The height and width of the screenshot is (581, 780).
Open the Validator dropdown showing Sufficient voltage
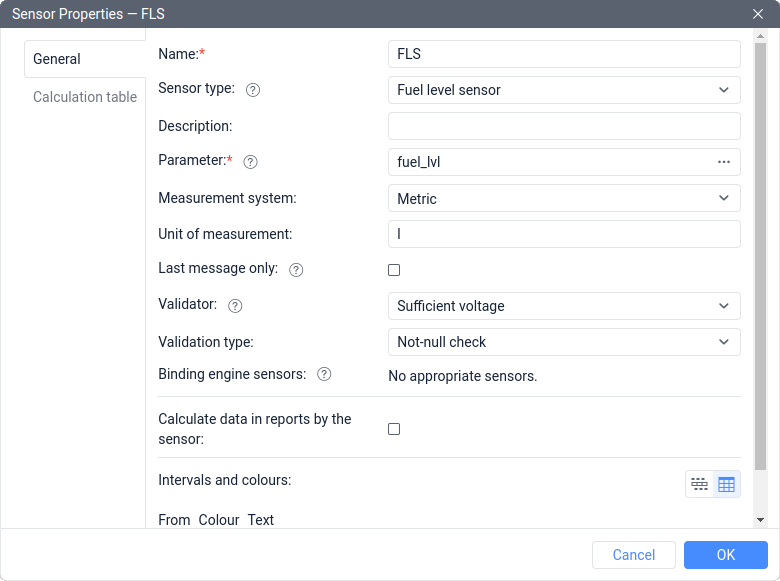pyautogui.click(x=563, y=306)
